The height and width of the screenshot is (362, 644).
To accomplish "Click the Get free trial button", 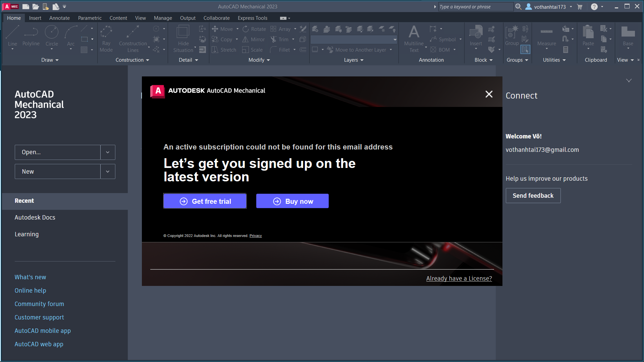I will (205, 201).
